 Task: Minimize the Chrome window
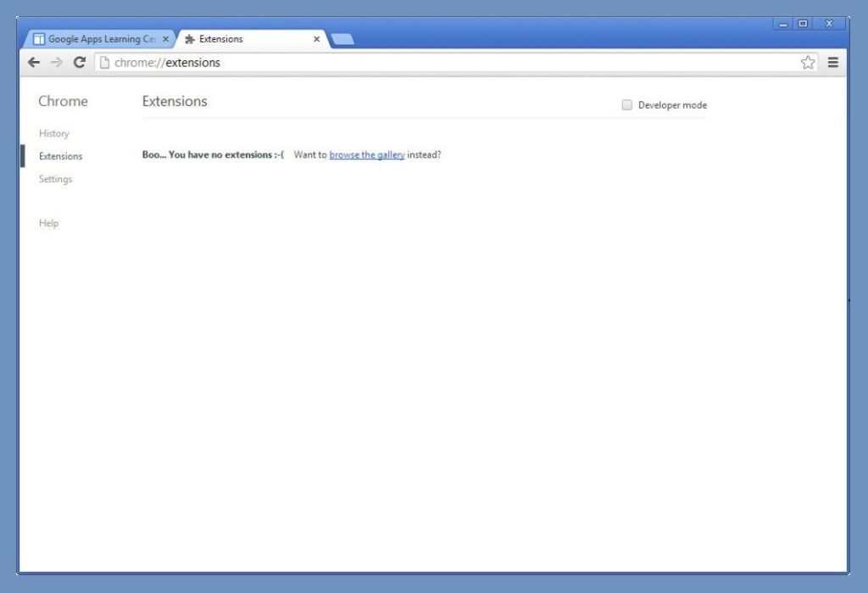[782, 24]
